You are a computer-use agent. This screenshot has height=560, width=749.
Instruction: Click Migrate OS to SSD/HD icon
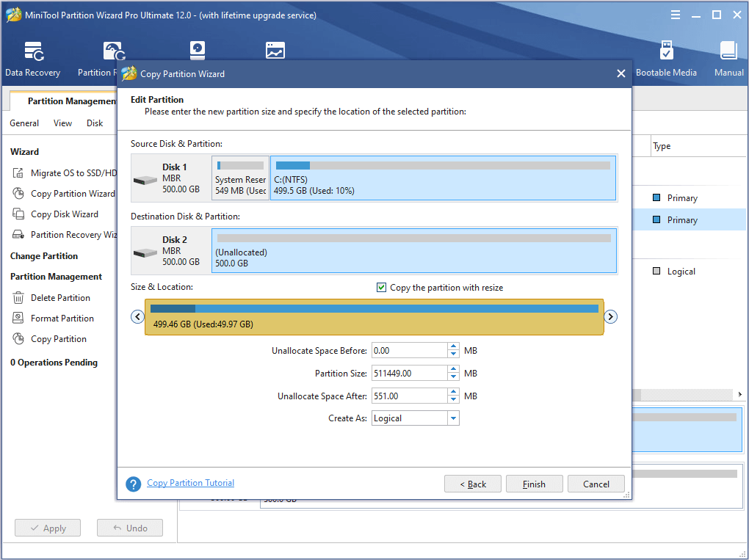click(18, 172)
